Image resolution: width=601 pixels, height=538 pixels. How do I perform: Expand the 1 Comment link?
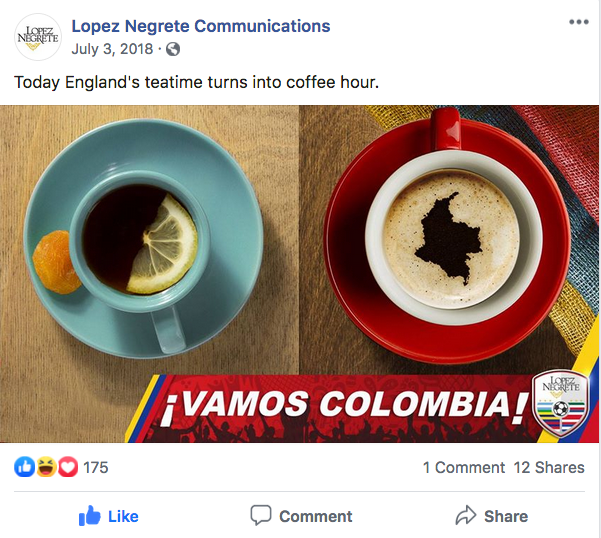tap(464, 467)
